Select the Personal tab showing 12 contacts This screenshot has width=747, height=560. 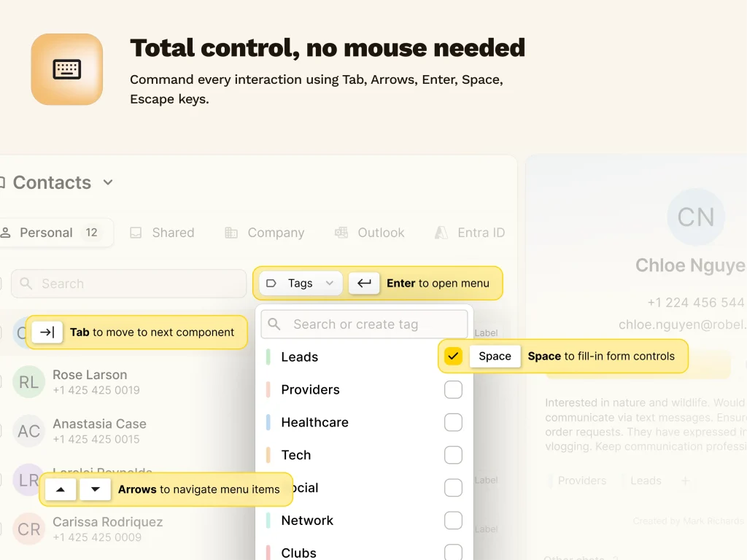click(x=47, y=233)
